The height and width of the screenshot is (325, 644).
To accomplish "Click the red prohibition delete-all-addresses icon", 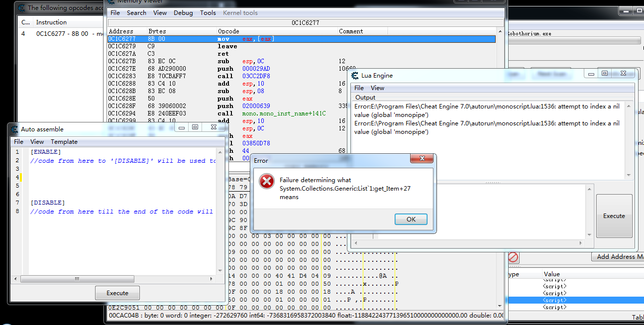I will click(513, 257).
